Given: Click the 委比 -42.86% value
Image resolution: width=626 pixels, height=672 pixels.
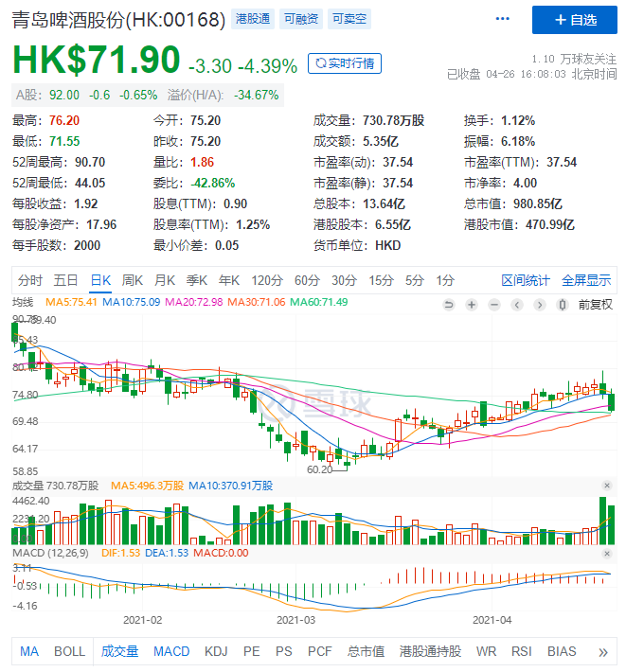Looking at the screenshot, I should [x=213, y=183].
